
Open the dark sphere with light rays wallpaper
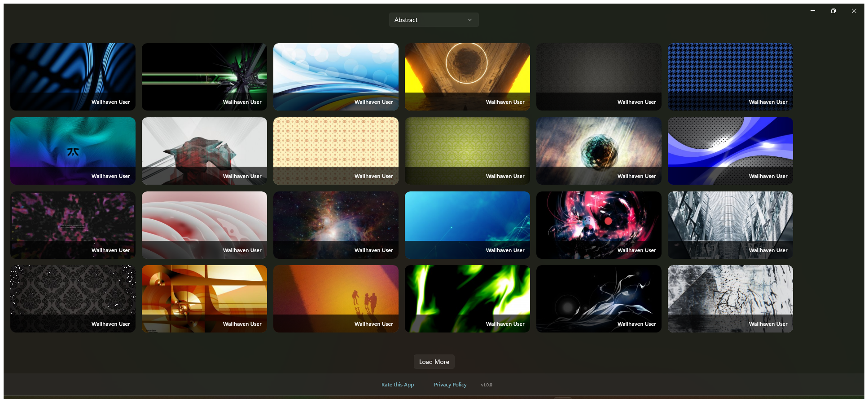pyautogui.click(x=599, y=151)
